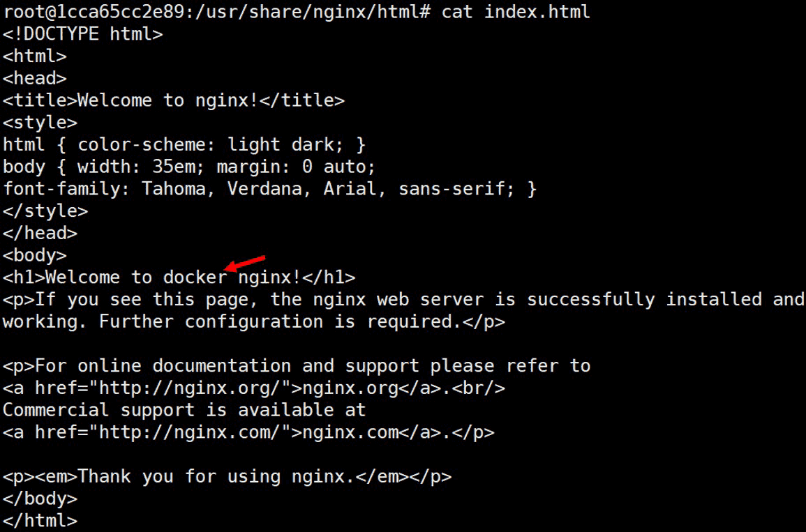Screen dimensions: 806x532
Task: Click the "working. Further configuration" line
Action: click(x=253, y=322)
